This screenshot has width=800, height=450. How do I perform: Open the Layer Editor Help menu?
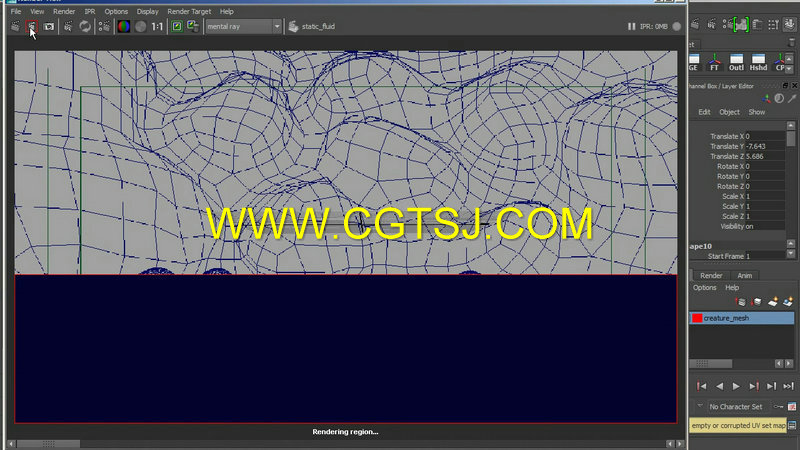[732, 288]
